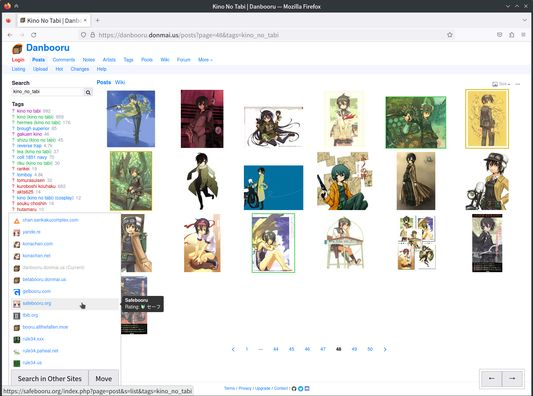Open the betabooru.donmai.us site link
Viewport: 533px width, 396px height.
pos(44,279)
